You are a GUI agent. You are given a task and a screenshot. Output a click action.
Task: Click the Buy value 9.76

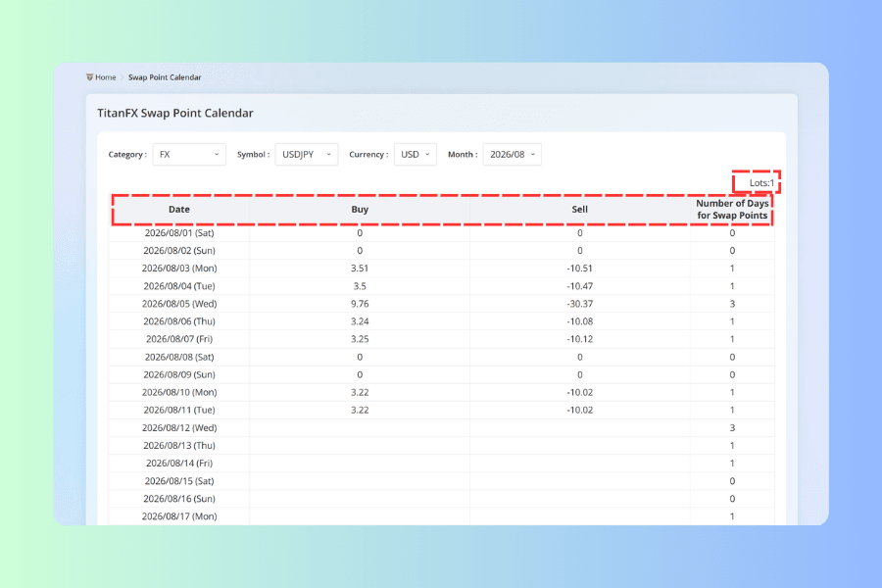pyautogui.click(x=360, y=304)
